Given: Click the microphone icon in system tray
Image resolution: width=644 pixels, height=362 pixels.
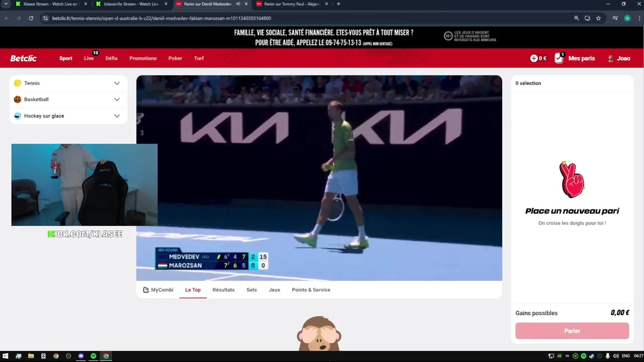Looking at the screenshot, I should coord(608,356).
